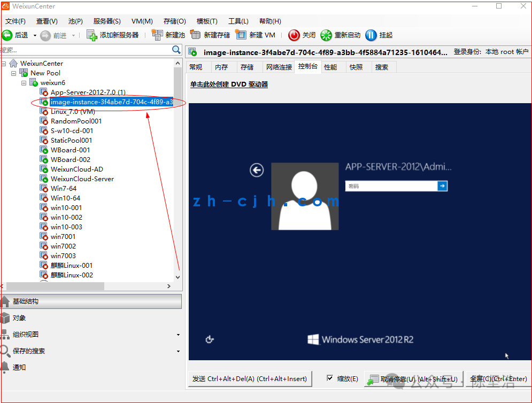This screenshot has height=403, width=532.
Task: Open the 池(P) menu
Action: pyautogui.click(x=75, y=21)
